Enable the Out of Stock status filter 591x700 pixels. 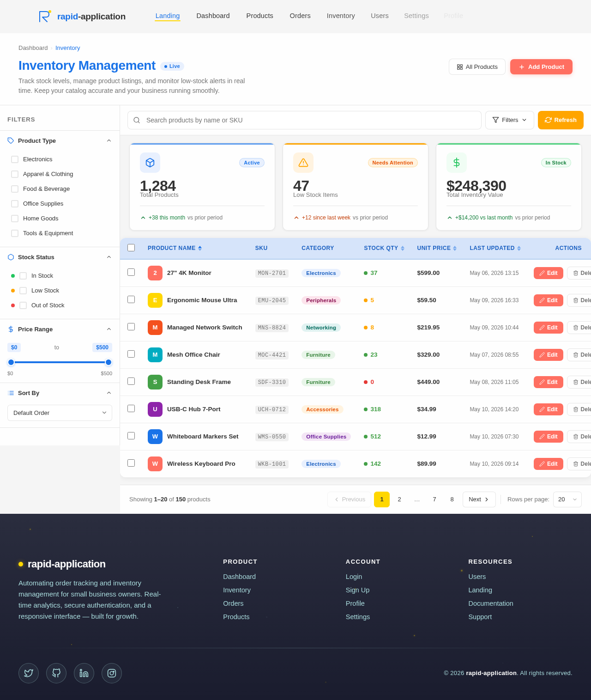tap(23, 305)
